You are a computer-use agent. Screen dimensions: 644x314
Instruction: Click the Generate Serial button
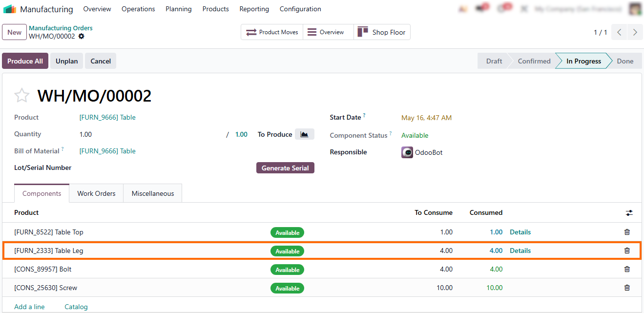click(285, 168)
